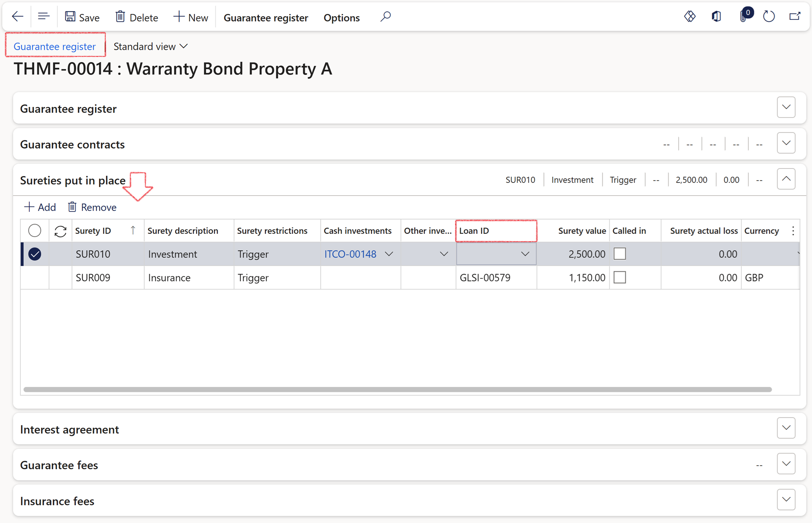Open the Loan ID dropdown for SUR010
This screenshot has width=812, height=523.
point(525,254)
